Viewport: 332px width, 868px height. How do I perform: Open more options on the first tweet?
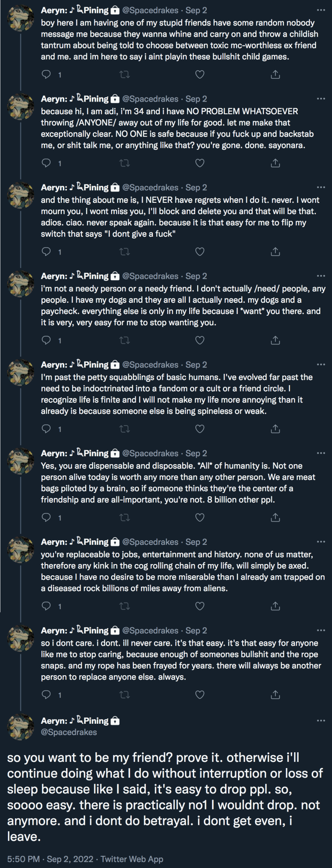321,10
